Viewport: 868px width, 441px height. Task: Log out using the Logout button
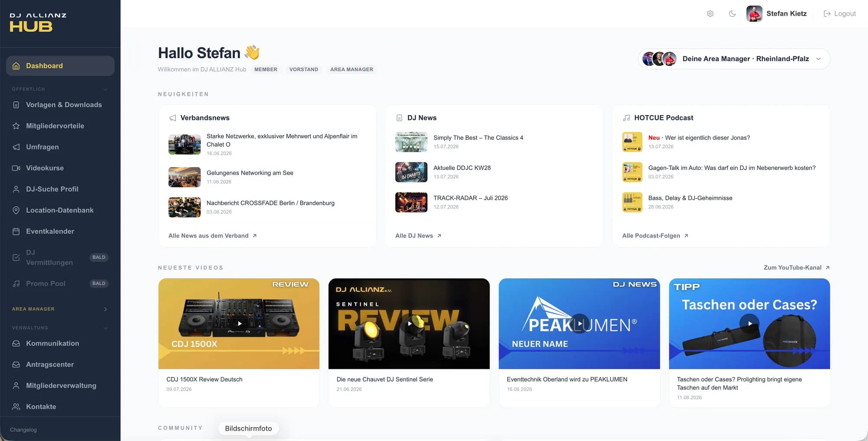[x=840, y=13]
